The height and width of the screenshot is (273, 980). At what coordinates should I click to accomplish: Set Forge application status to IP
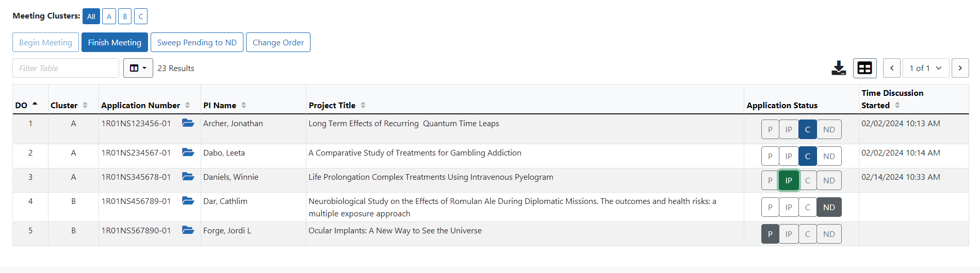tap(789, 234)
